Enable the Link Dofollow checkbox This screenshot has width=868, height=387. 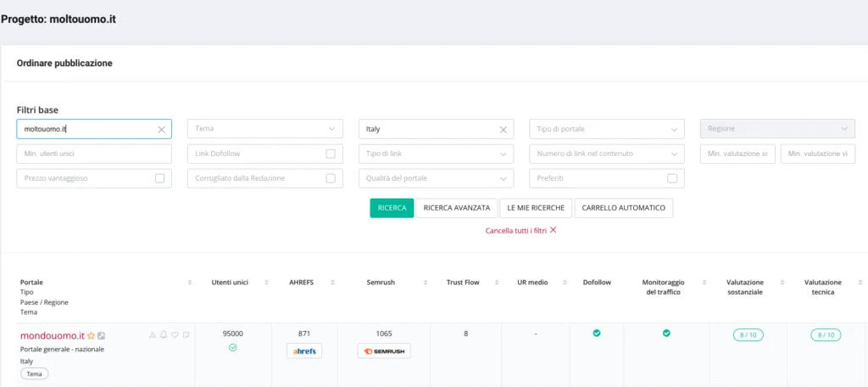click(331, 154)
